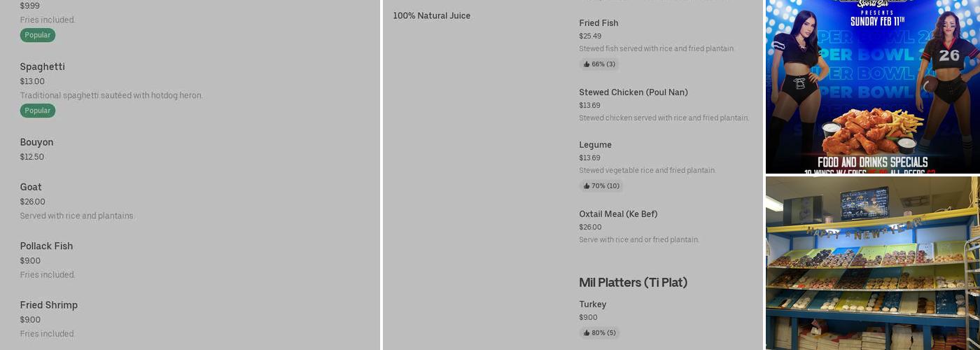
Task: Select the Turkey platter item
Action: point(593,304)
